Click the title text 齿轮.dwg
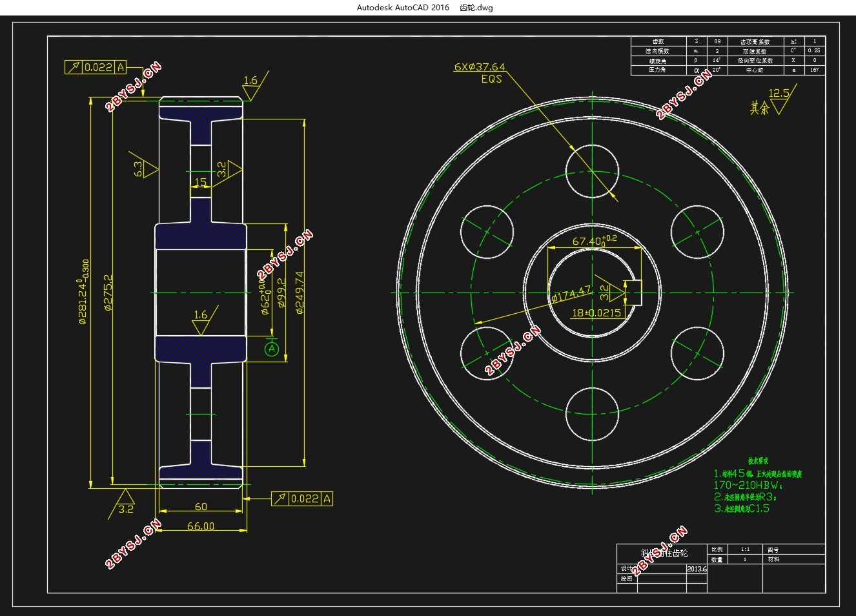The height and width of the screenshot is (616, 856). 476,8
